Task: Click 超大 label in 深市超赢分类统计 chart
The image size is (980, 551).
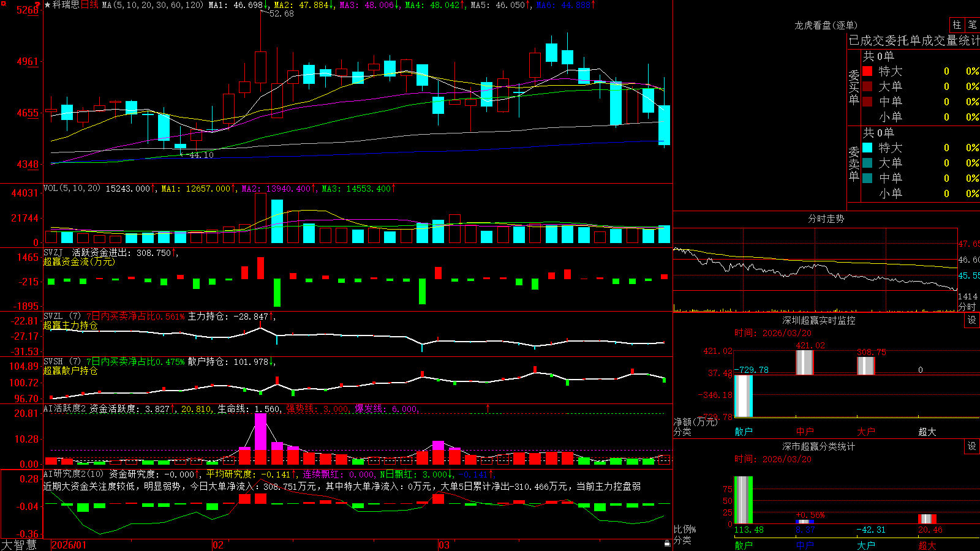Action: [x=927, y=545]
